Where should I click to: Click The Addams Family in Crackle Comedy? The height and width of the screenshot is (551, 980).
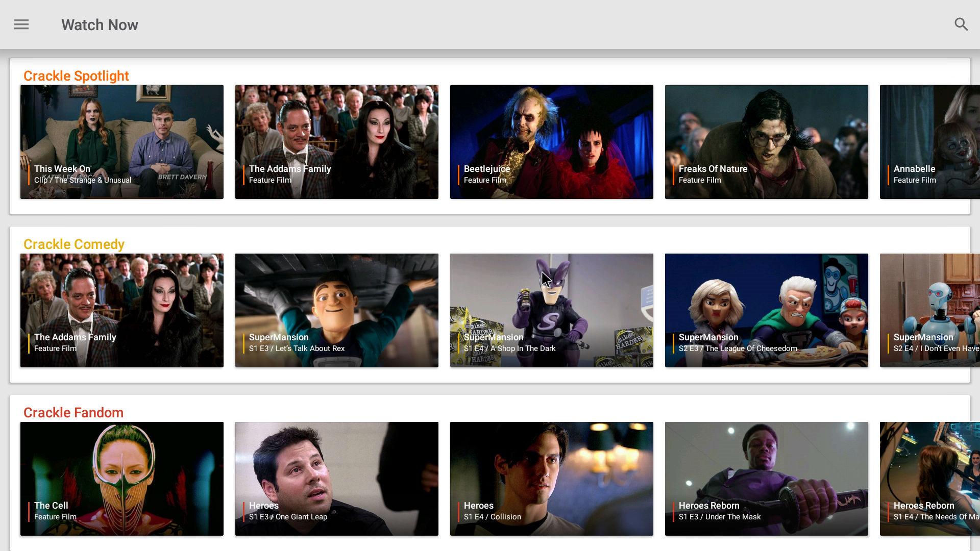tap(122, 310)
